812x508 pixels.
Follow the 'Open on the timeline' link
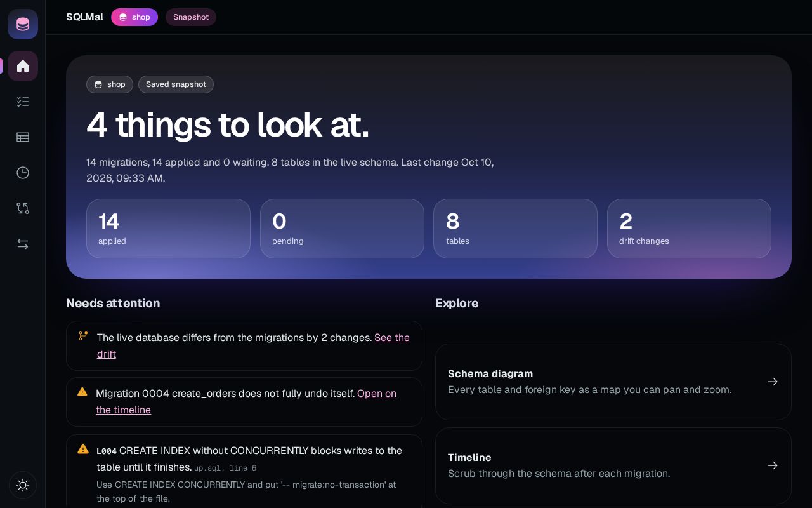tap(246, 401)
